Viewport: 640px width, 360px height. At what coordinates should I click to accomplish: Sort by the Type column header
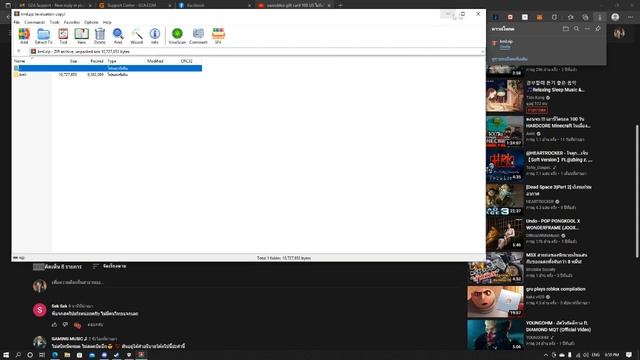tap(112, 61)
